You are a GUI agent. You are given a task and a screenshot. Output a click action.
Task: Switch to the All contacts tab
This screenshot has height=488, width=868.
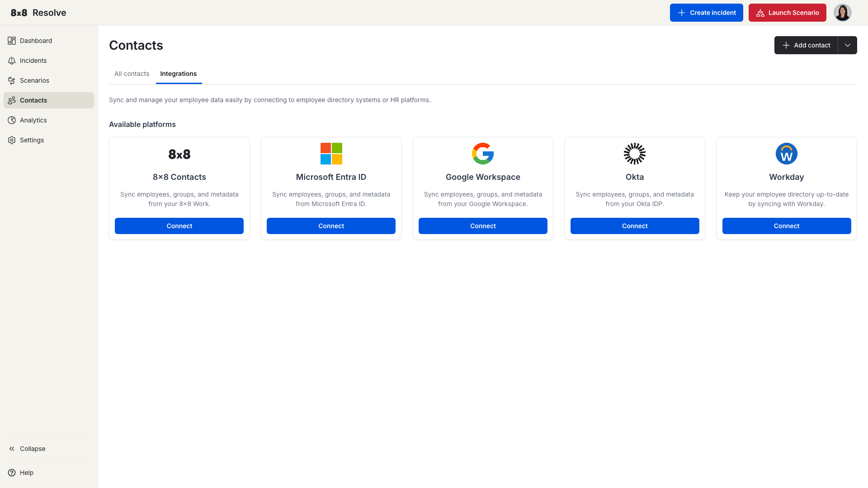132,74
